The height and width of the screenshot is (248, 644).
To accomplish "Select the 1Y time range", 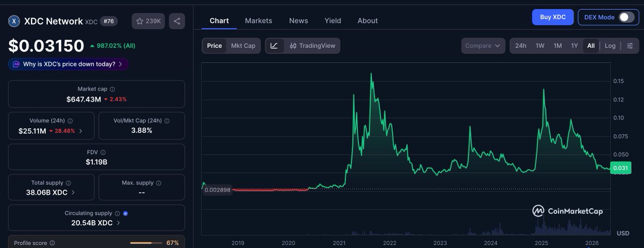I will 574,46.
